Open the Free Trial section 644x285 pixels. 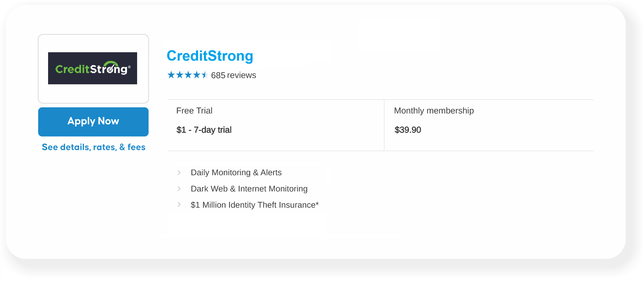coord(194,110)
